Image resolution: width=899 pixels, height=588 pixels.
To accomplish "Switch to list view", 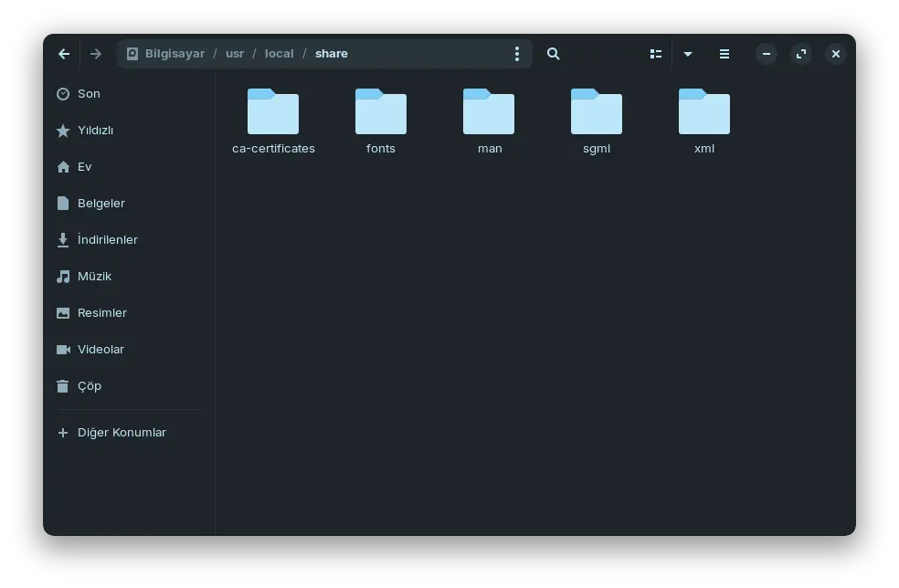I will [656, 54].
